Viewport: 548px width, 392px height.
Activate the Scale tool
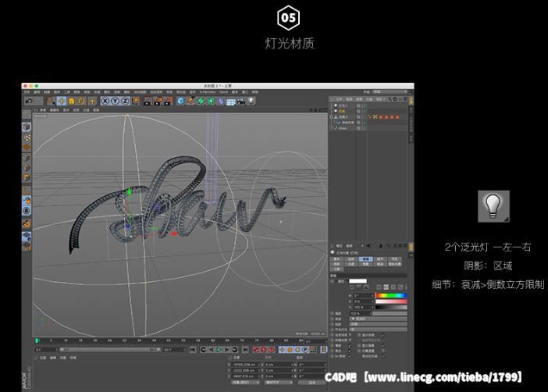tap(72, 101)
